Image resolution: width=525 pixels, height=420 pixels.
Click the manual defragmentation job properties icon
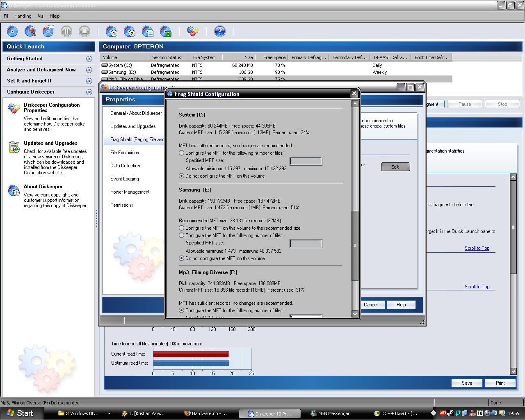pyautogui.click(x=48, y=31)
